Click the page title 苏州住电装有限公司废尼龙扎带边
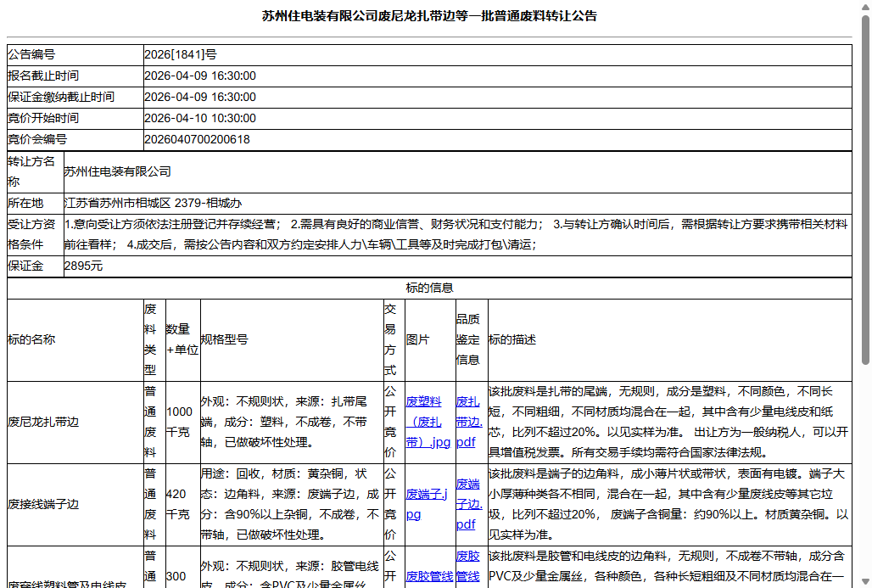 (429, 16)
